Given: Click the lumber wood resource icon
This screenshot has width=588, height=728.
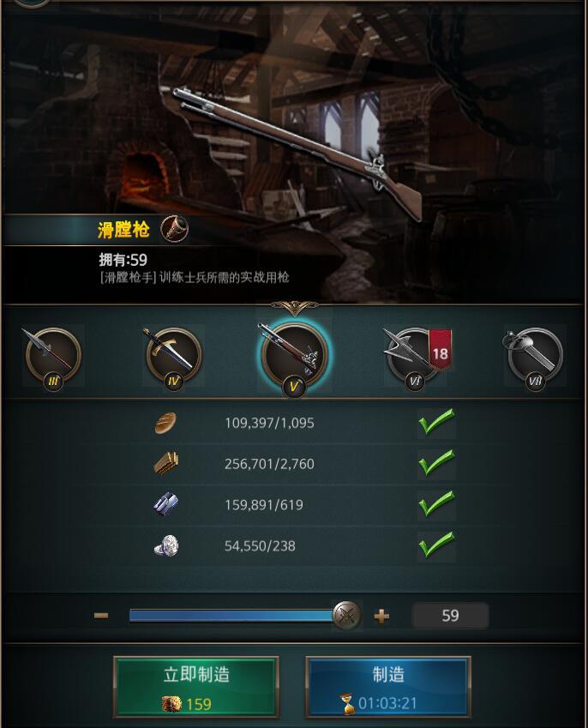Looking at the screenshot, I should coord(166,463).
